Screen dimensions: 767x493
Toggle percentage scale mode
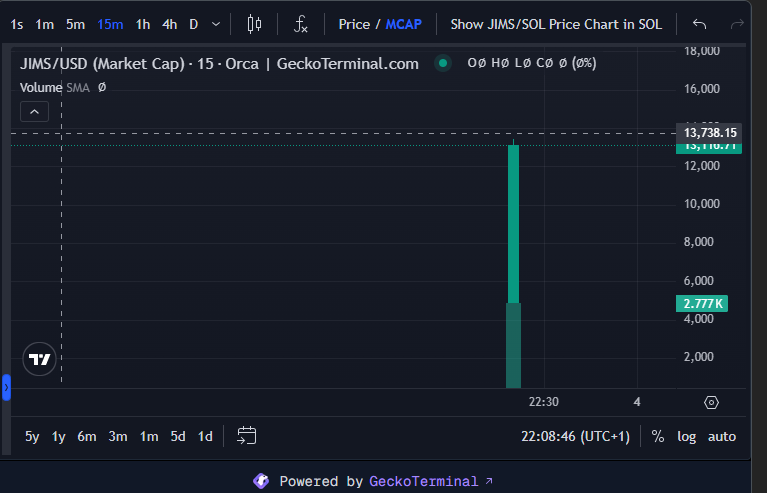pyautogui.click(x=658, y=436)
